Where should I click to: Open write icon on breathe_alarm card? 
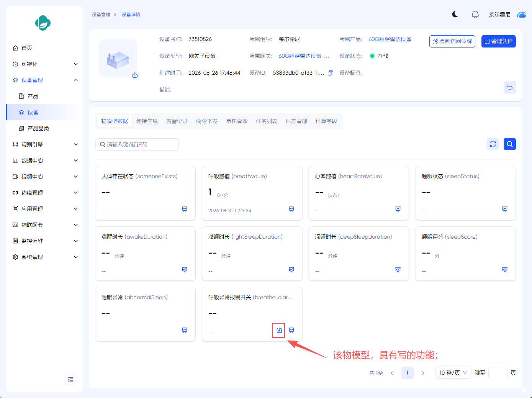tap(279, 330)
